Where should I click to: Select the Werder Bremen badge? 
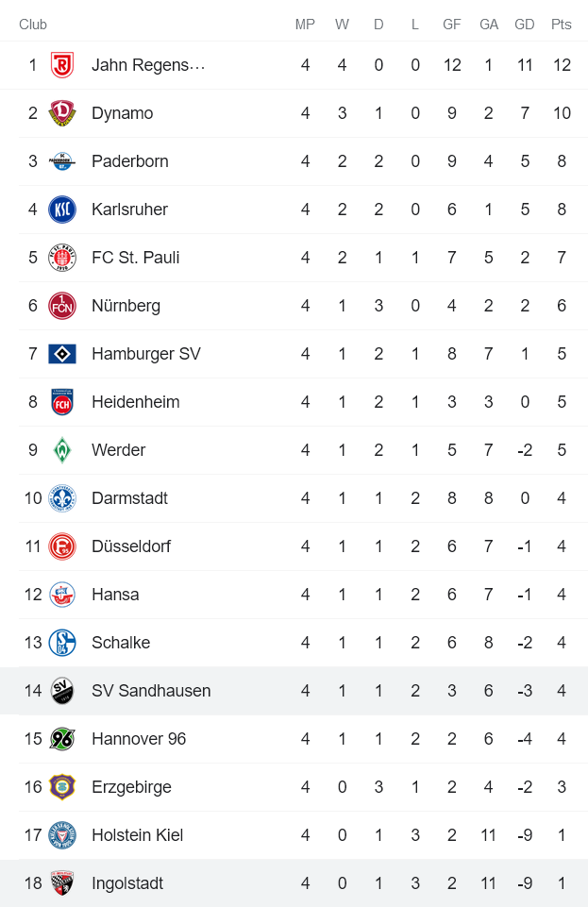coord(60,450)
